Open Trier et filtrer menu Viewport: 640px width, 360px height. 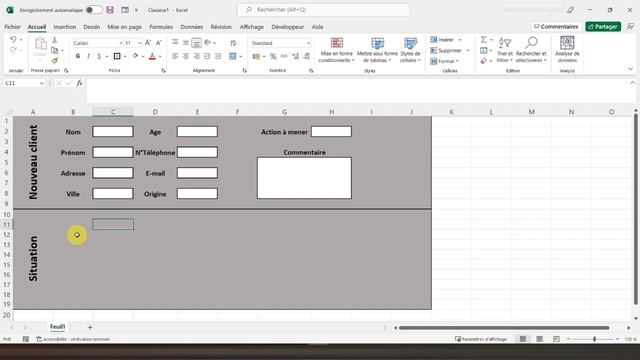[505, 50]
